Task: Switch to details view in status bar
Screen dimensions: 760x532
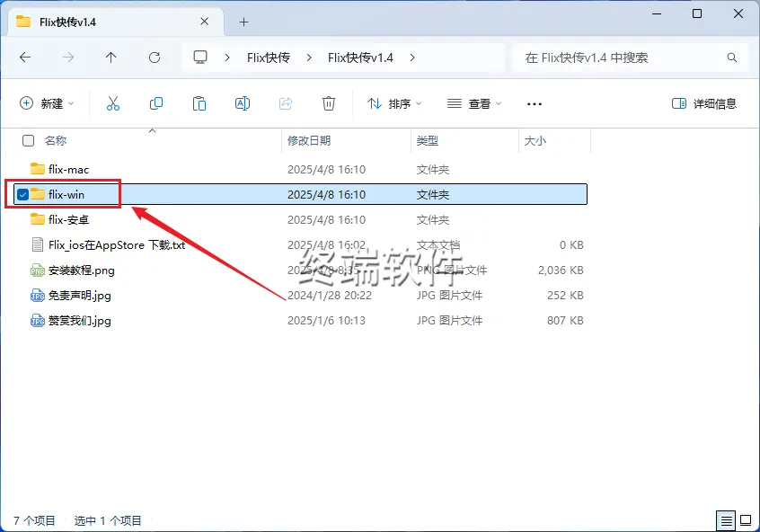Action: 726,521
